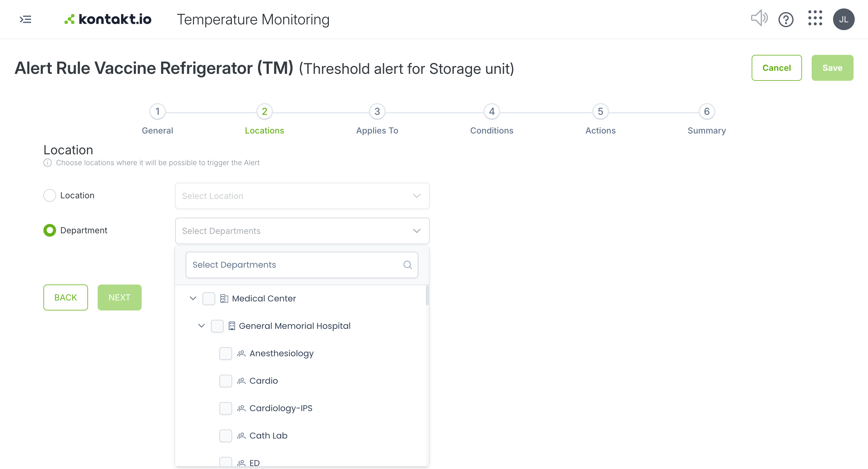Collapse the Medical Center tree node

tap(193, 298)
